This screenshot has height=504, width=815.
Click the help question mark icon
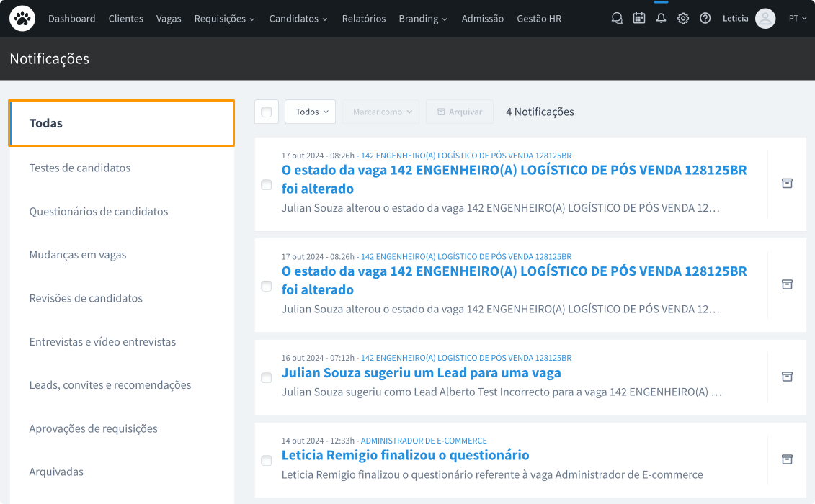point(705,19)
